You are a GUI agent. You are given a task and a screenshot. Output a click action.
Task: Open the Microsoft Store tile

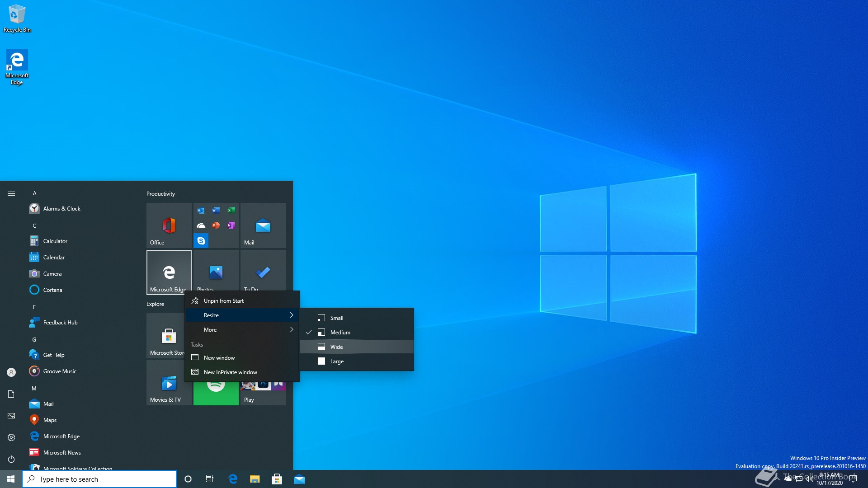point(165,336)
